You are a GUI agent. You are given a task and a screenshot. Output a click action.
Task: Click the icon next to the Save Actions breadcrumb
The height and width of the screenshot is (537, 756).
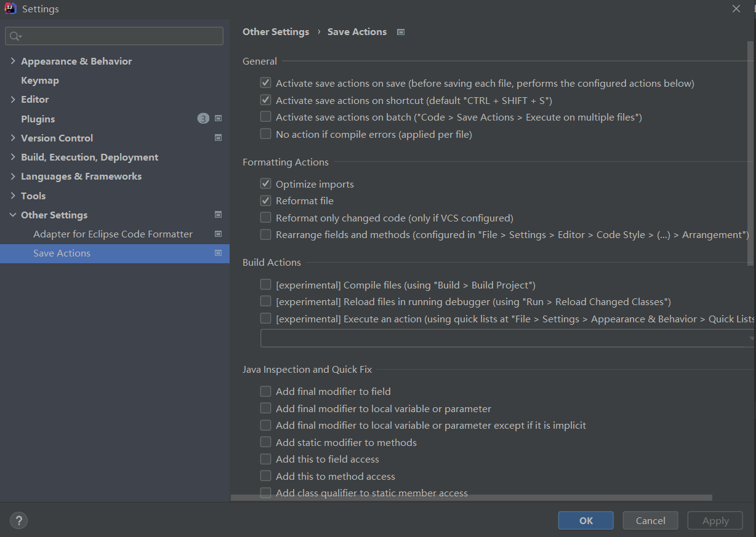(401, 32)
